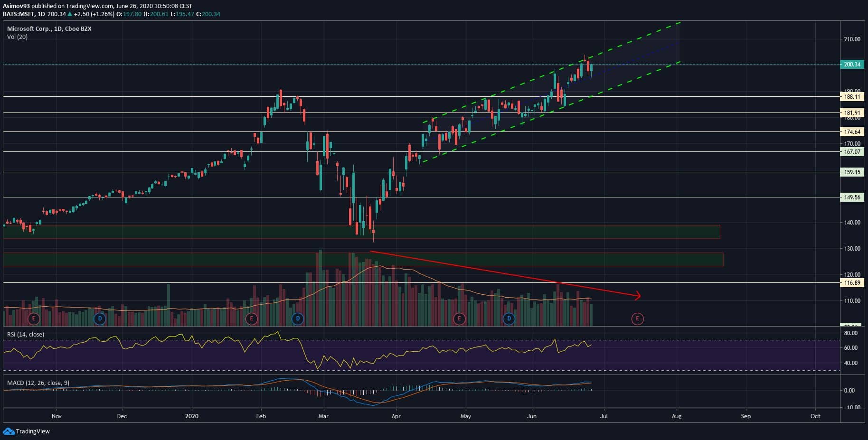Click the 2020 label on the time axis
Image resolution: width=868 pixels, height=440 pixels.
(192, 416)
